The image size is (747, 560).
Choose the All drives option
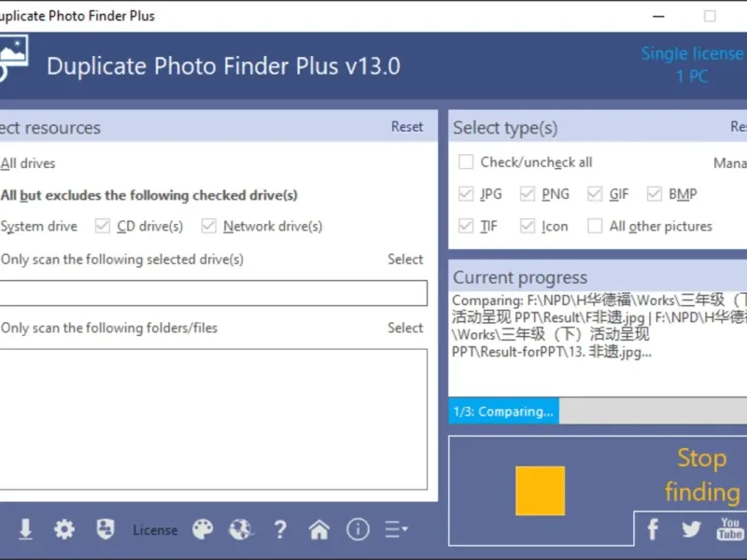tap(28, 163)
